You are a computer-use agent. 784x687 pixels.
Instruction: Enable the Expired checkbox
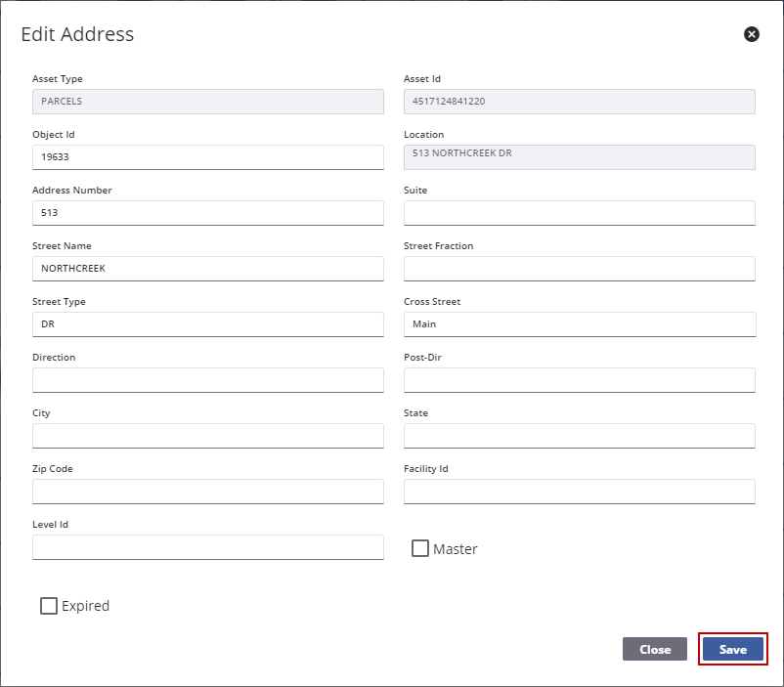point(49,606)
